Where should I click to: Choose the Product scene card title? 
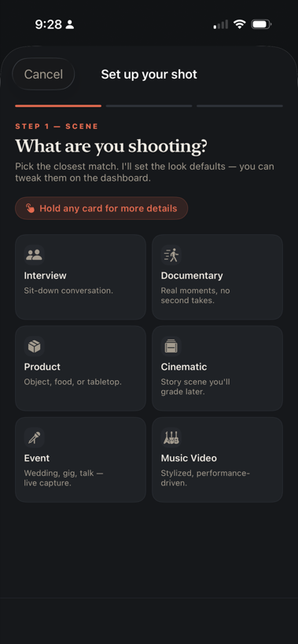tap(42, 367)
